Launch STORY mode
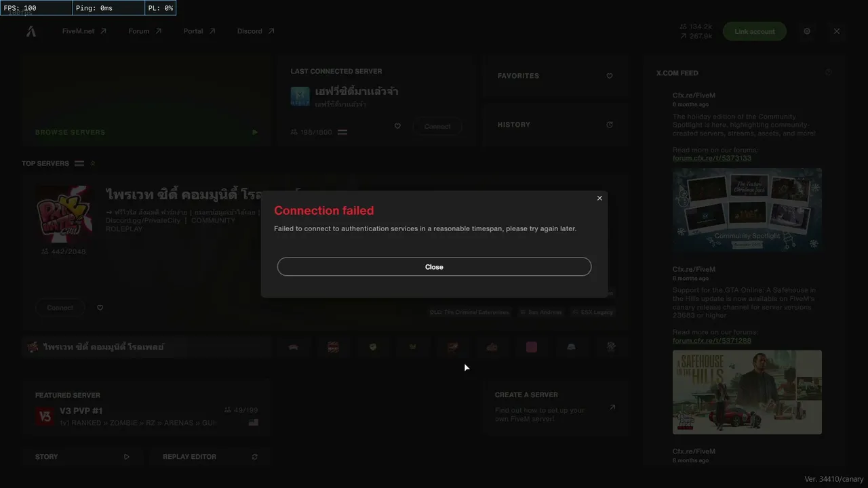 (82, 457)
